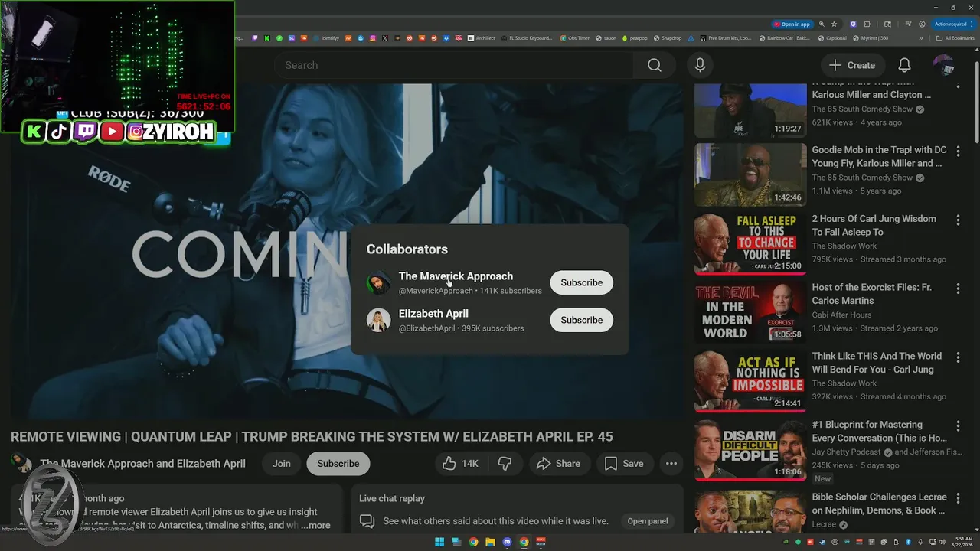Open menu for Goodie Mob in the Trap video
The height and width of the screenshot is (551, 980).
[x=958, y=151]
